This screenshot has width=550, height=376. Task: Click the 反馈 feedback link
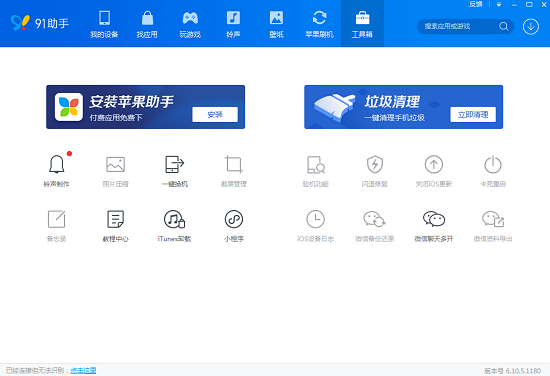click(x=476, y=4)
